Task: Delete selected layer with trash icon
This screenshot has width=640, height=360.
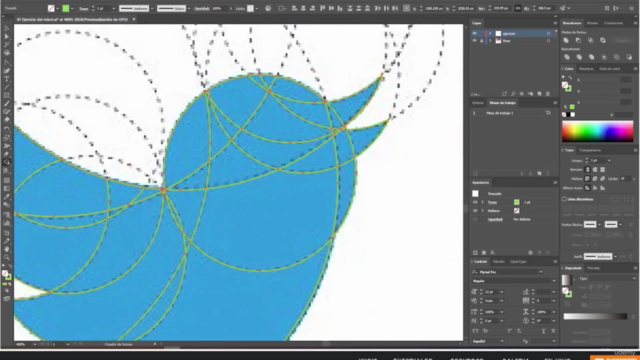Action: 548,94
